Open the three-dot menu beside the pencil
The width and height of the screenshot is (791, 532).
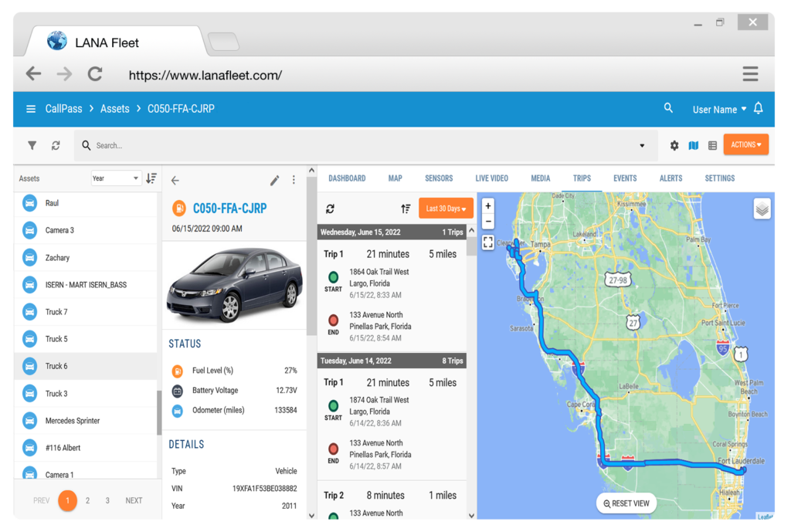click(x=294, y=179)
